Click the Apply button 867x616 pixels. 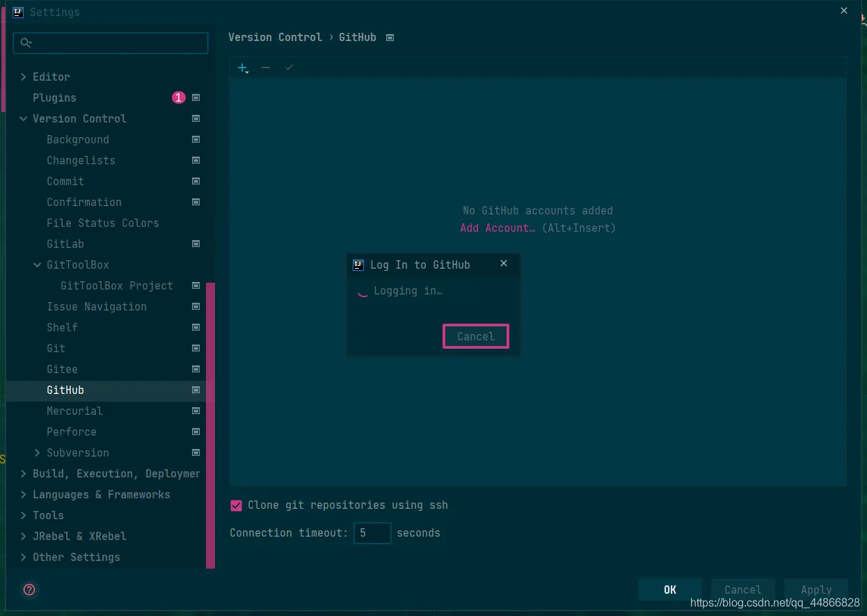816,590
